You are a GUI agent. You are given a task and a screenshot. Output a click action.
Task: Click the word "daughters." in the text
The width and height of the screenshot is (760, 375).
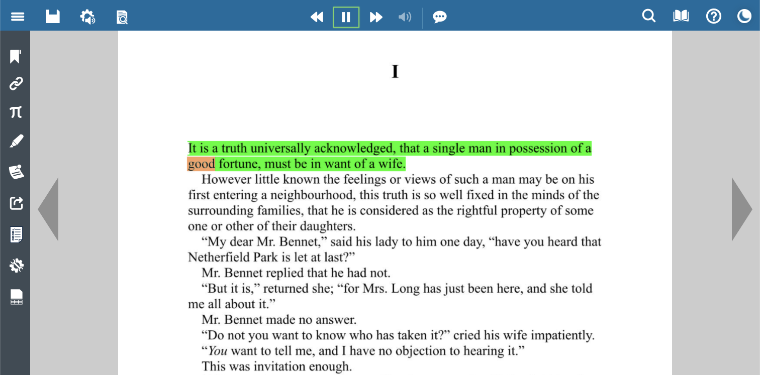coord(328,226)
